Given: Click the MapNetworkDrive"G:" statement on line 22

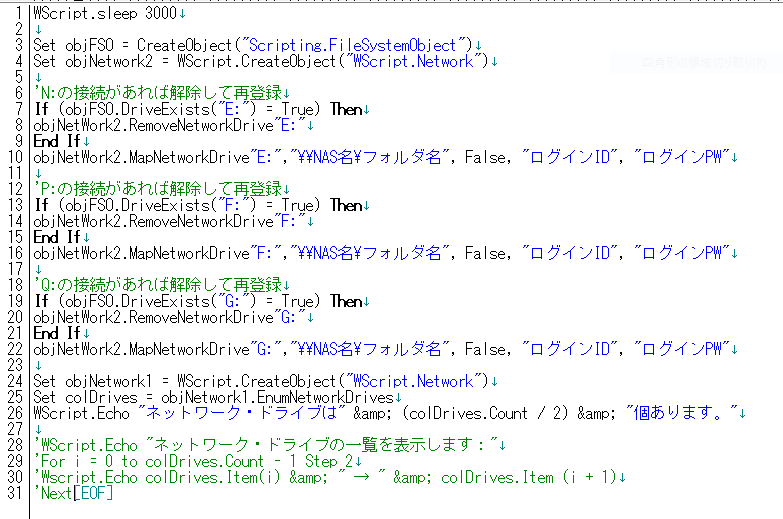Looking at the screenshot, I should [x=382, y=349].
